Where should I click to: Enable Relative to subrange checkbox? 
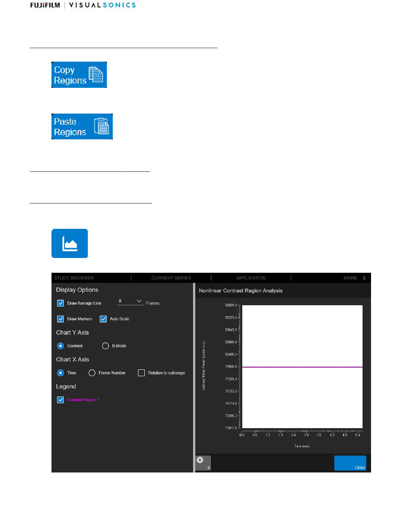[141, 373]
